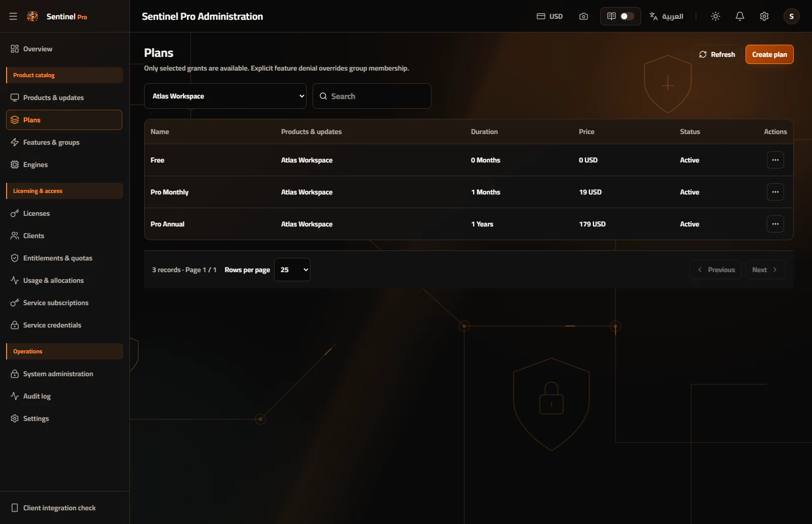Image resolution: width=812 pixels, height=524 pixels.
Task: Open actions menu for Pro Annual plan
Action: pos(775,224)
